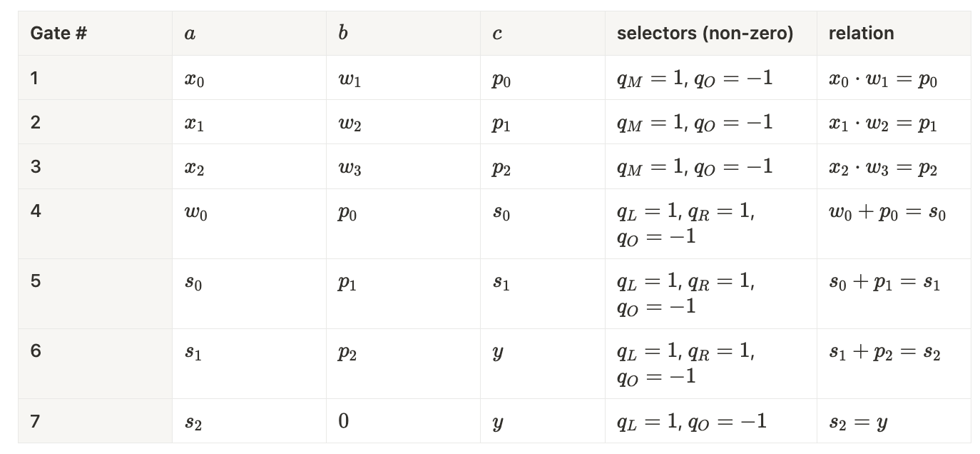Click the 'selectors (non-zero)' column header
The width and height of the screenshot is (980, 454).
705,34
